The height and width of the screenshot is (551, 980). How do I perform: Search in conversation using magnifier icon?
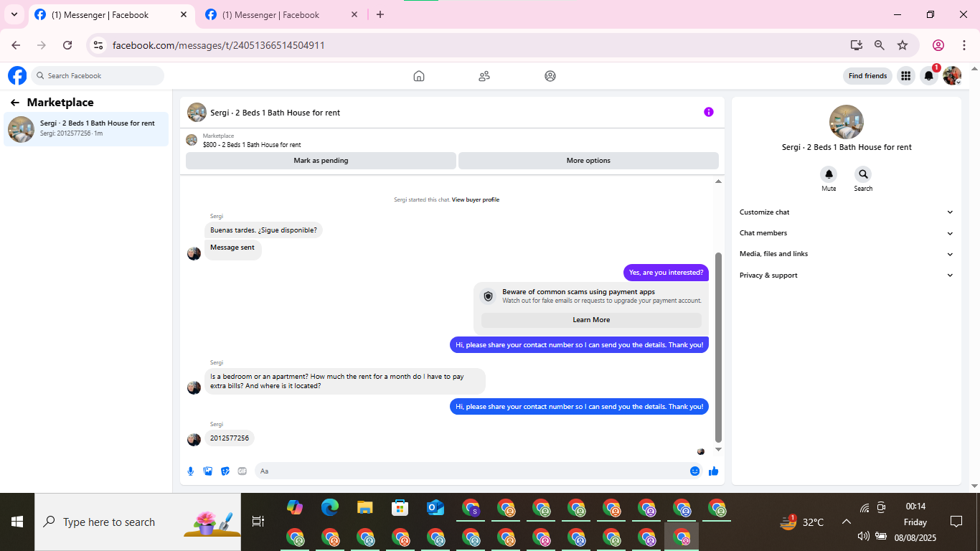coord(863,174)
